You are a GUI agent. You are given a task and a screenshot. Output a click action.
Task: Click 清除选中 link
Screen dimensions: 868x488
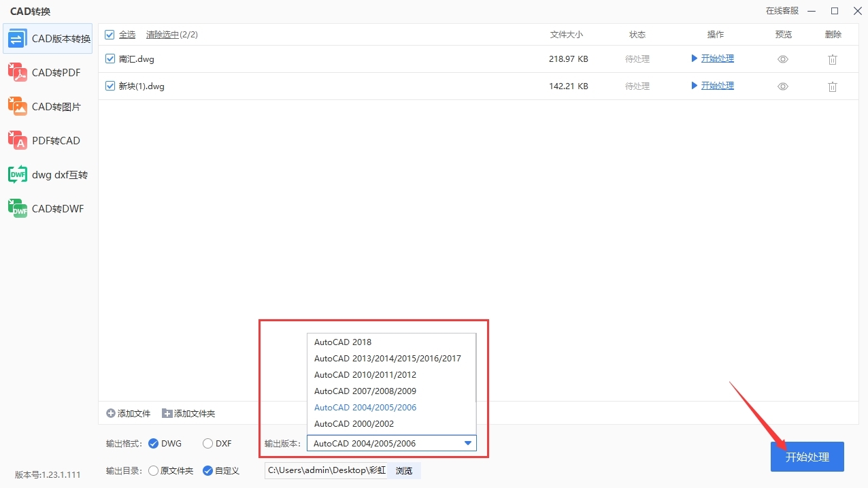pyautogui.click(x=163, y=34)
